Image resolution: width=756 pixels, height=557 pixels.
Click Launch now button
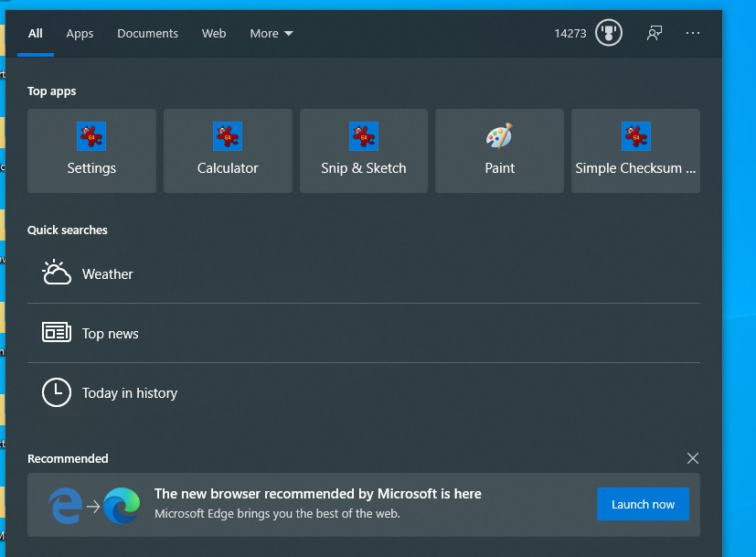[x=643, y=504]
